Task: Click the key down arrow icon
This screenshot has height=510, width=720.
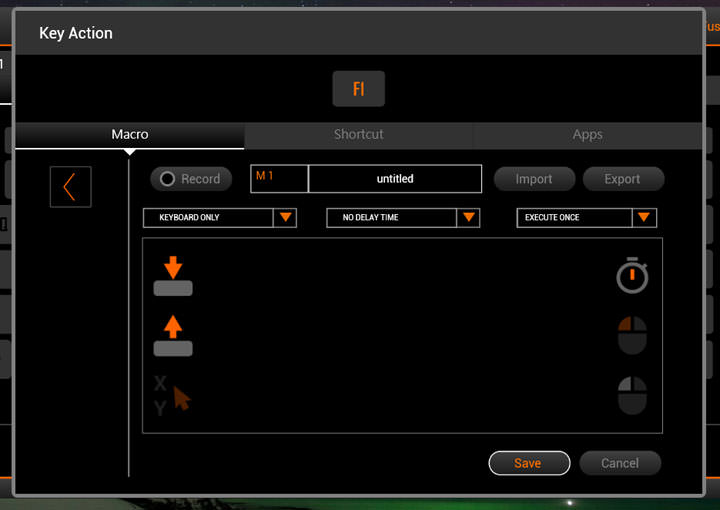Action: pos(173,276)
